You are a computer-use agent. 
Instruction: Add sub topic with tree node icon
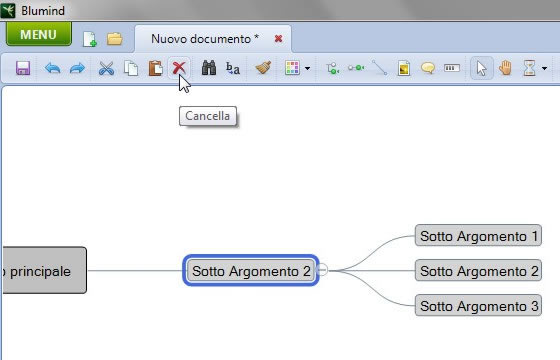(332, 68)
